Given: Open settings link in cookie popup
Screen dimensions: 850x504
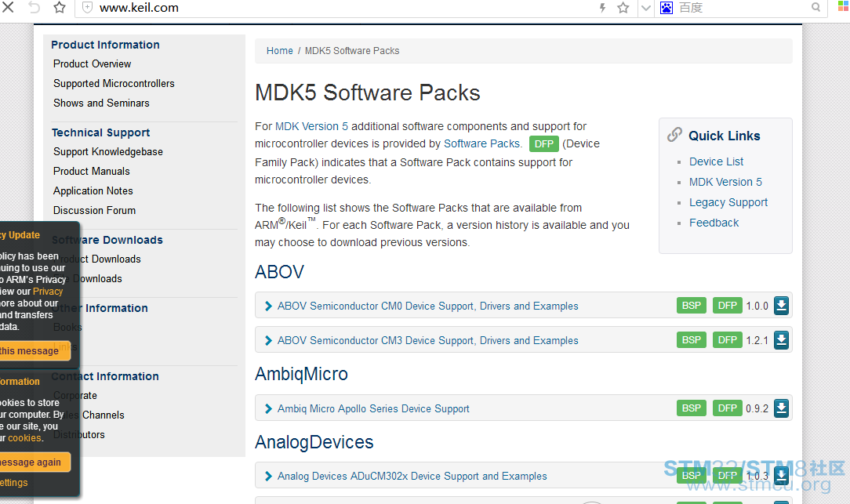Looking at the screenshot, I should pyautogui.click(x=14, y=482).
